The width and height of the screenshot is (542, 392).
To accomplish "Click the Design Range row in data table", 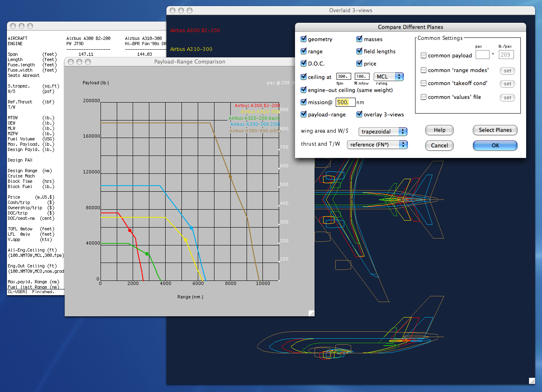I will [30, 171].
